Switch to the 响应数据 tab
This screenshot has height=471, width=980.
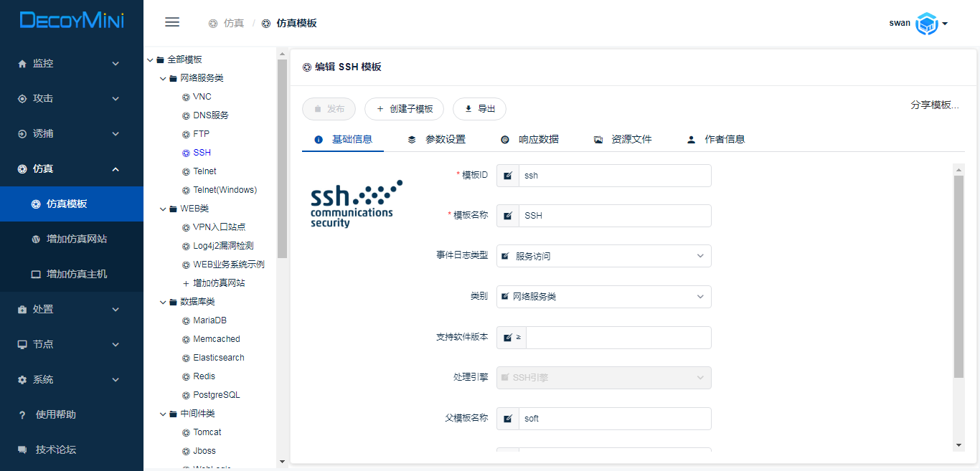point(529,139)
